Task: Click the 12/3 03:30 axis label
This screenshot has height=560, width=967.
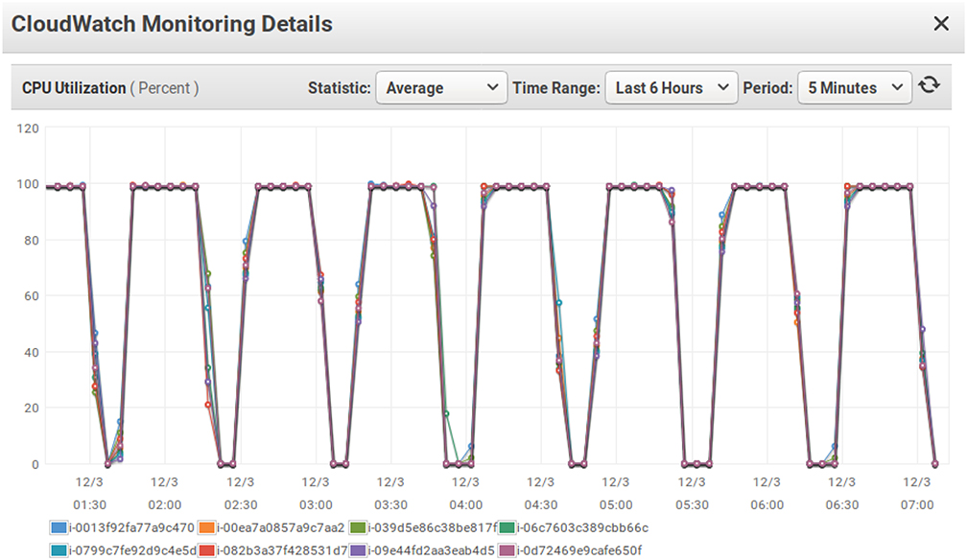Action: click(390, 494)
